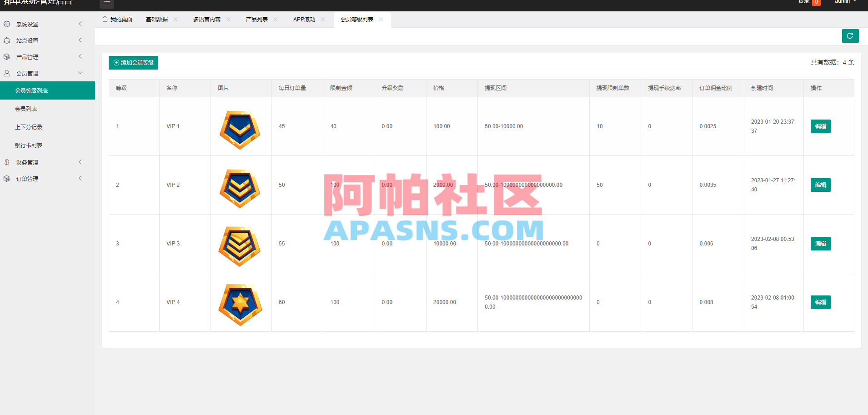Click the VIP 4 star badge image
Viewport: 868px width, 415px height.
(x=240, y=304)
